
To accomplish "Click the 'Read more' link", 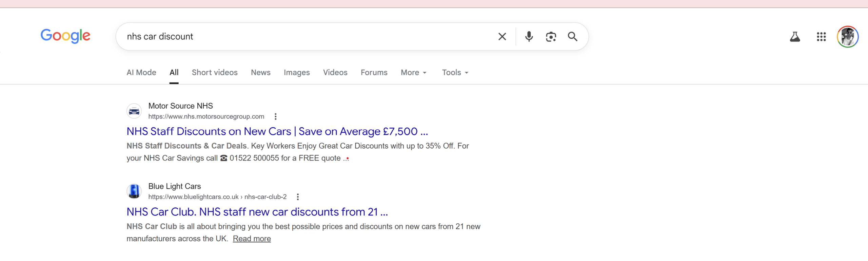I will tap(252, 239).
